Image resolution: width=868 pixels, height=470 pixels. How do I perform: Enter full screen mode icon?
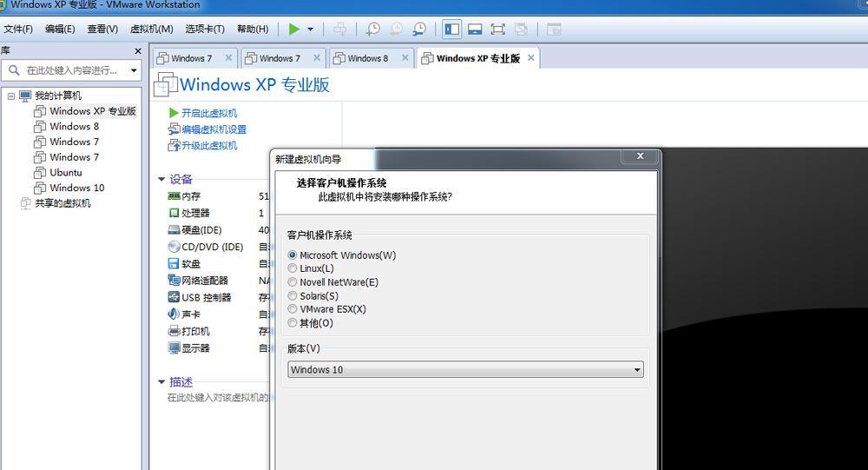coord(497,29)
